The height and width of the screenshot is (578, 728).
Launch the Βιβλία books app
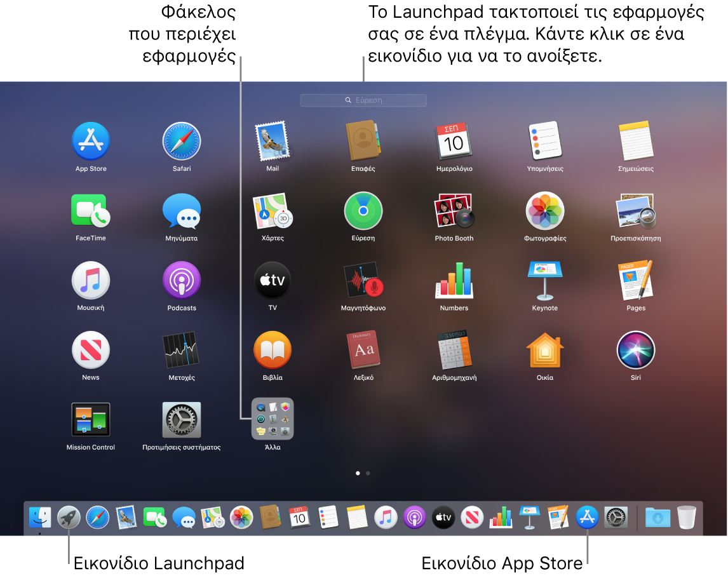click(272, 350)
